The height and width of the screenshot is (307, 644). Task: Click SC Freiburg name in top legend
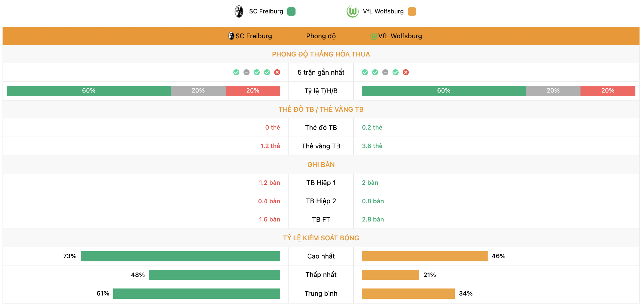tap(266, 11)
